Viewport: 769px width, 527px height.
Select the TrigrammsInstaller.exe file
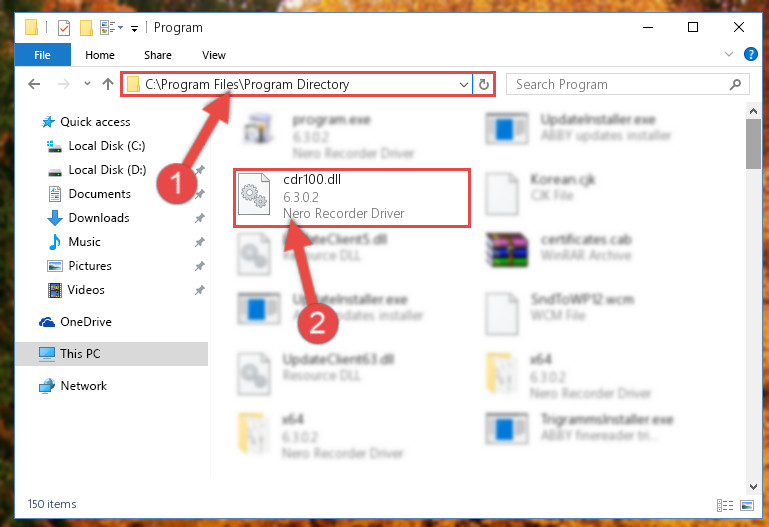tap(580, 427)
